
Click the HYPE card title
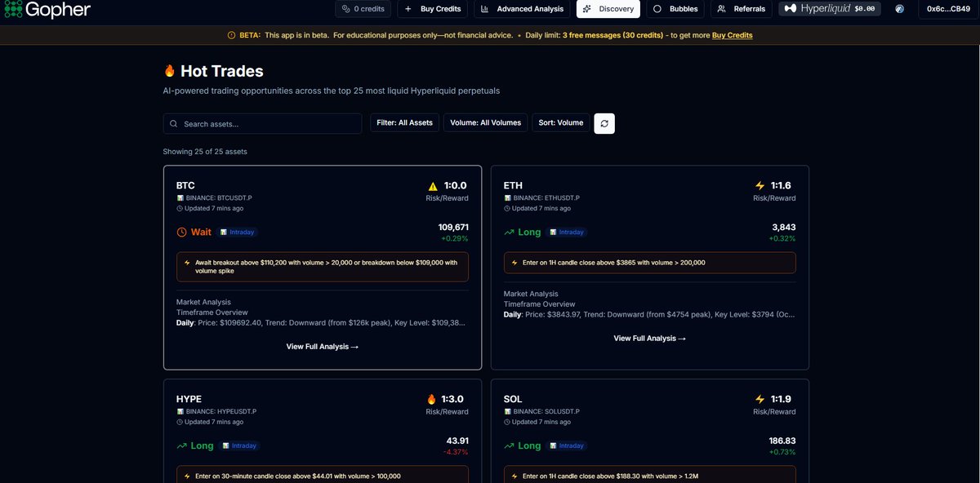pyautogui.click(x=189, y=399)
